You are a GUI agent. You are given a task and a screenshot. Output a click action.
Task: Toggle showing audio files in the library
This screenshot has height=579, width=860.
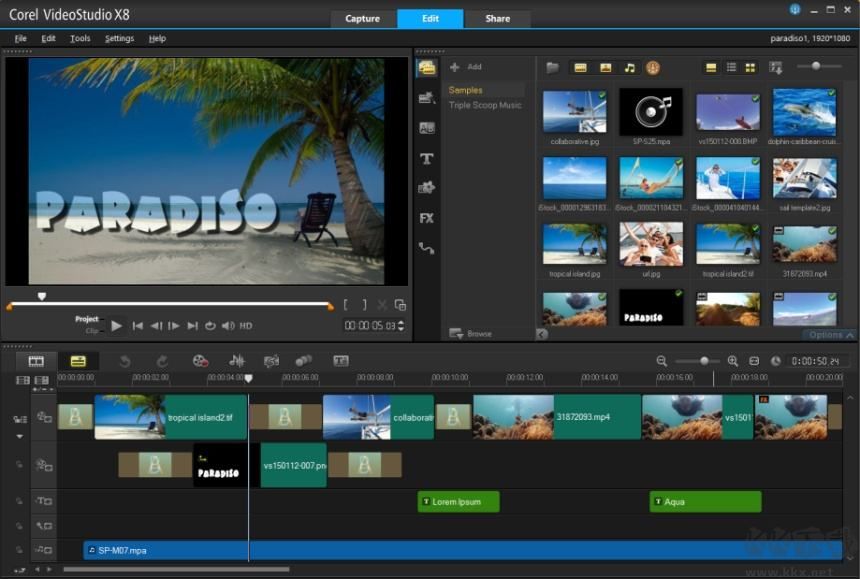pos(629,67)
